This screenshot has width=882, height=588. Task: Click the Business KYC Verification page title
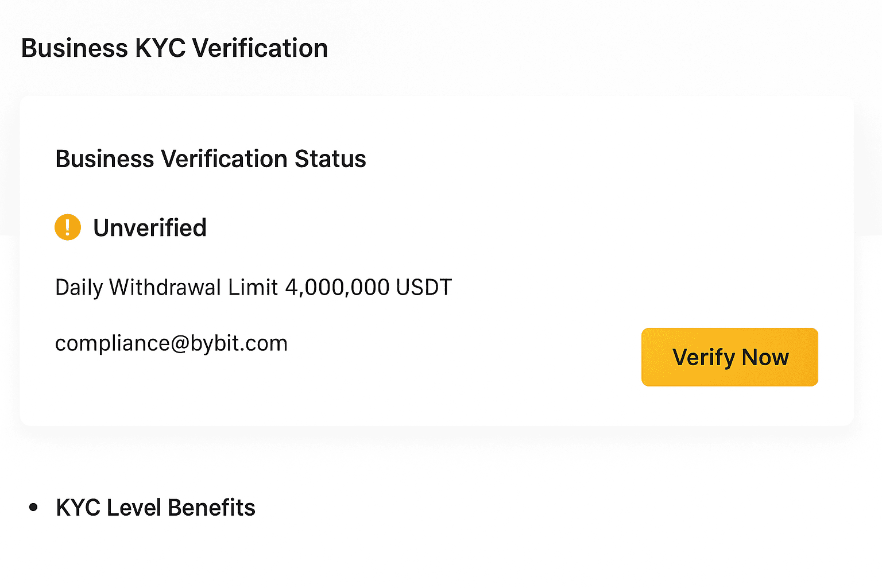click(x=174, y=48)
